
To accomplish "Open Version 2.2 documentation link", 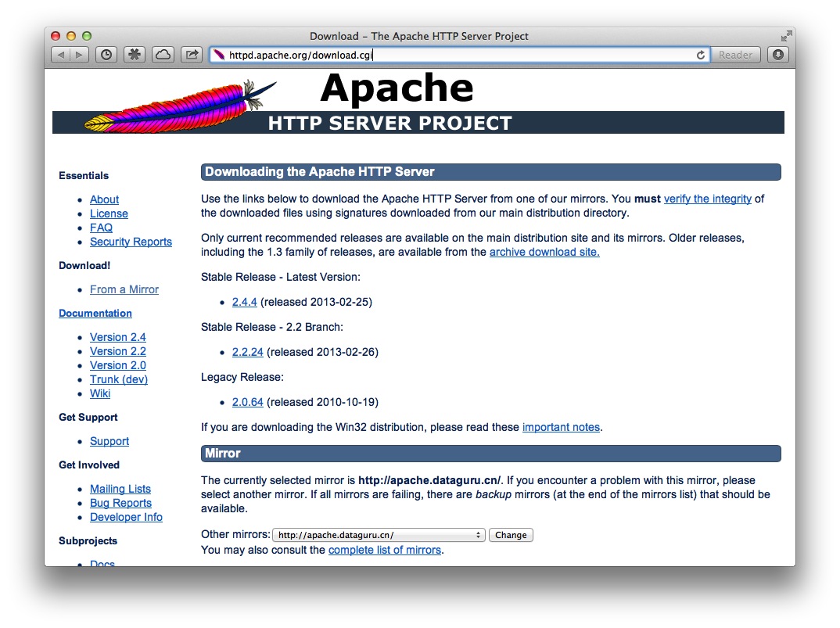I will (x=118, y=351).
